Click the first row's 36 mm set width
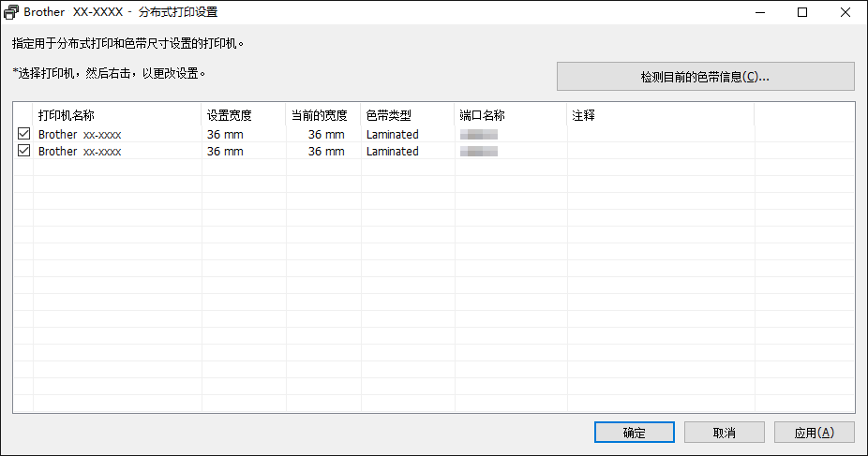 click(225, 135)
